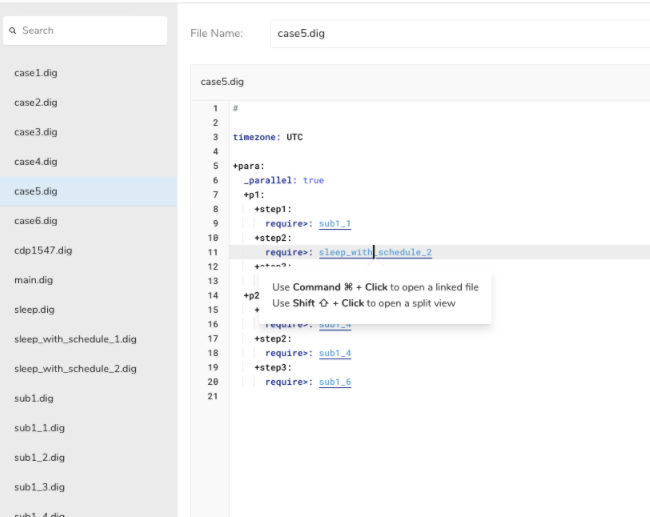650x517 pixels.
Task: Select the cdp1547.dig file
Action: pyautogui.click(x=43, y=250)
